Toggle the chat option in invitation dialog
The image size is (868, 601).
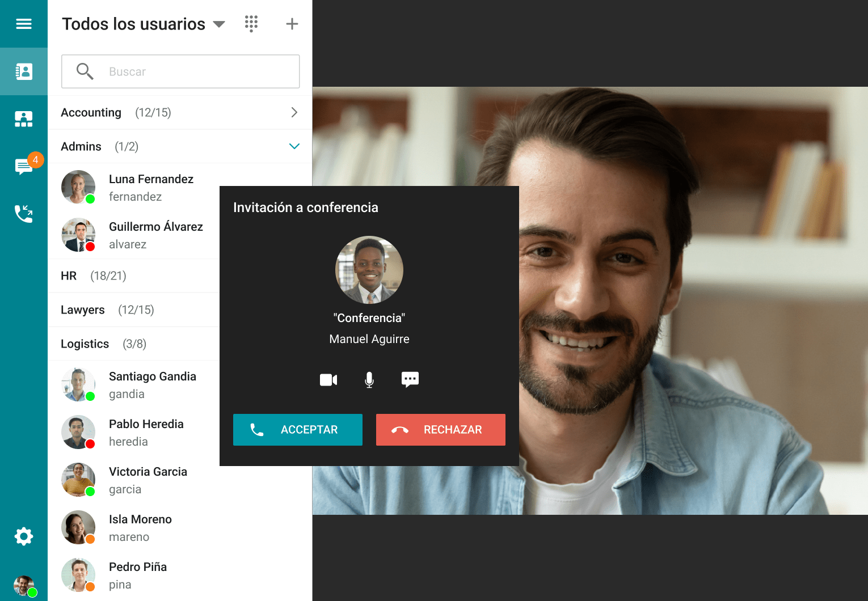(410, 379)
